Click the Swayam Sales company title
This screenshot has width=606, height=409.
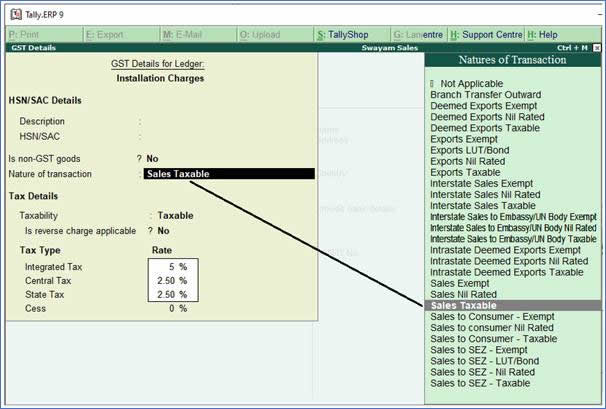coord(390,48)
